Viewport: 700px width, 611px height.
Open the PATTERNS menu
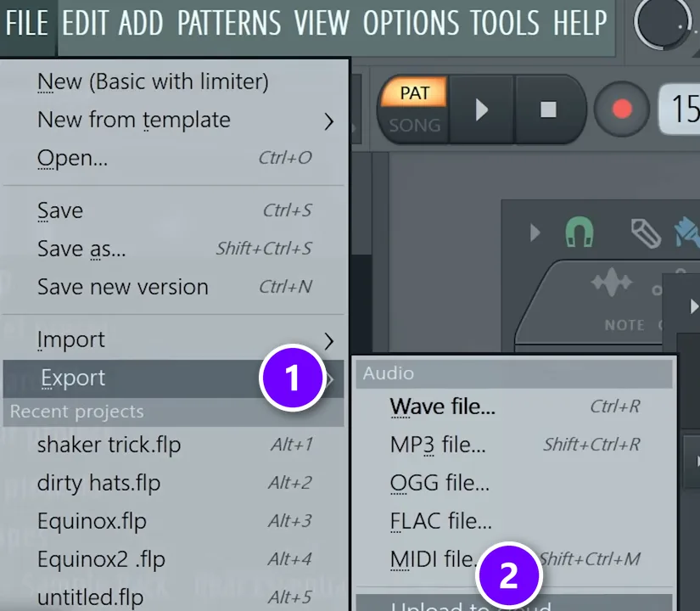click(229, 23)
